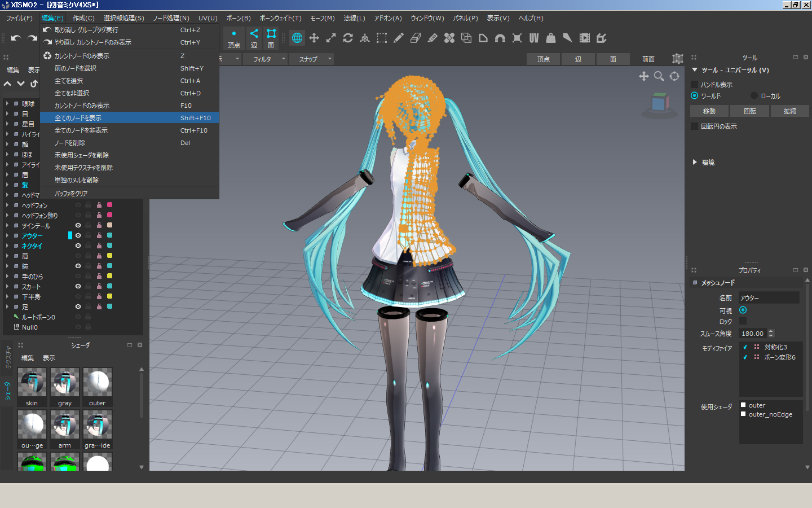
Task: Expand the 環境 section
Action: click(695, 162)
